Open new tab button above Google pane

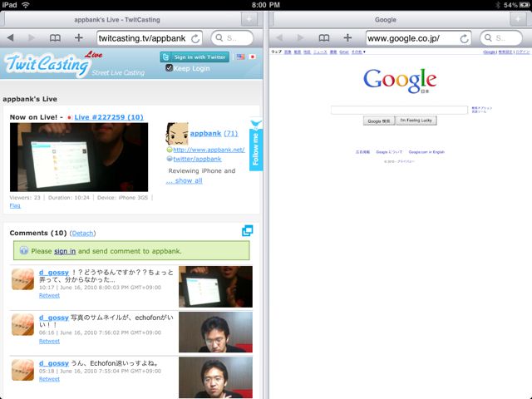(x=518, y=19)
